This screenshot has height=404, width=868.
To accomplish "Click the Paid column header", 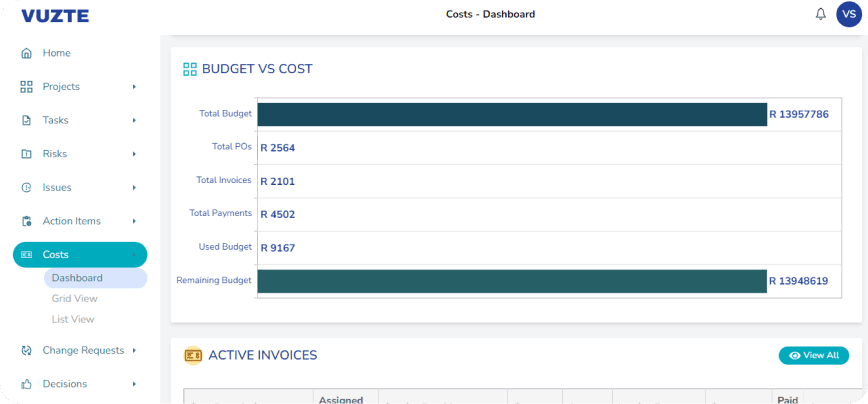I will point(788,400).
